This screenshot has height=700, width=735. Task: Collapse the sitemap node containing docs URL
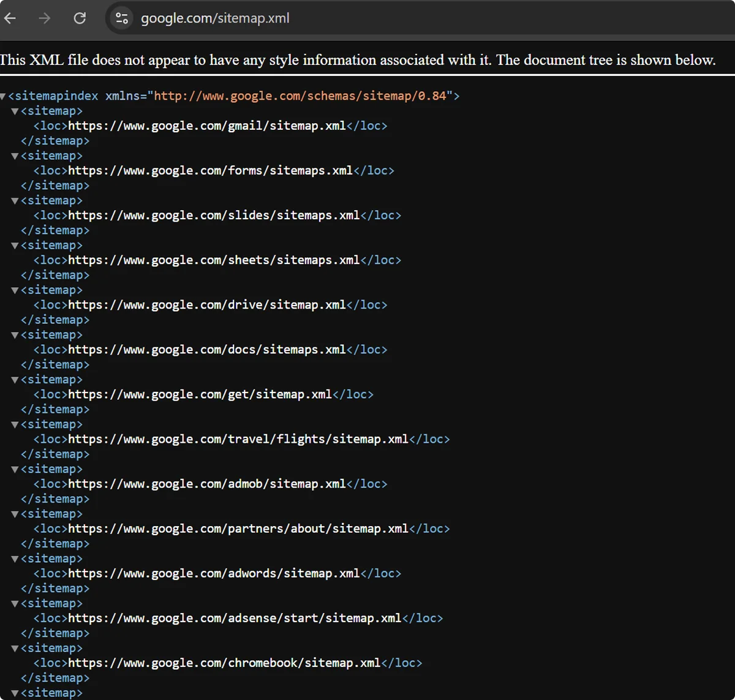click(x=15, y=335)
